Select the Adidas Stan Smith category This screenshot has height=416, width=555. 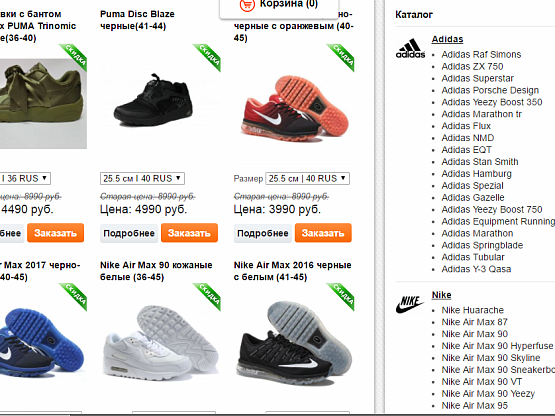pyautogui.click(x=480, y=162)
